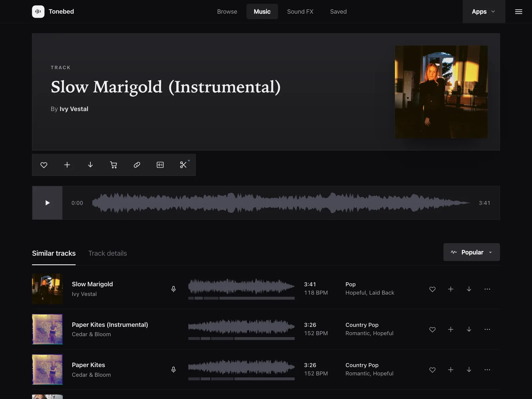
Task: Play the main track
Action: click(47, 203)
